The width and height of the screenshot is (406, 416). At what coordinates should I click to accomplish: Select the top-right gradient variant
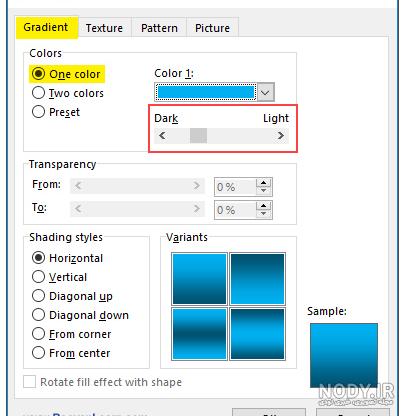(x=257, y=279)
